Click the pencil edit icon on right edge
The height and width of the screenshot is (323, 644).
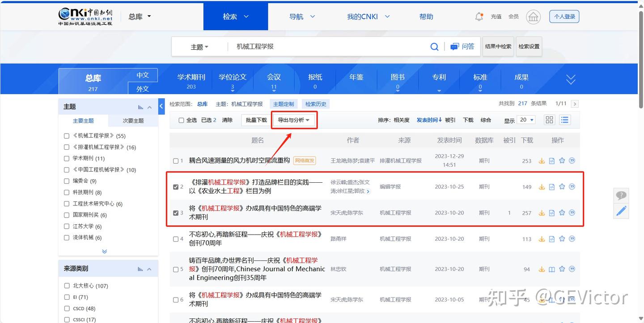click(621, 210)
